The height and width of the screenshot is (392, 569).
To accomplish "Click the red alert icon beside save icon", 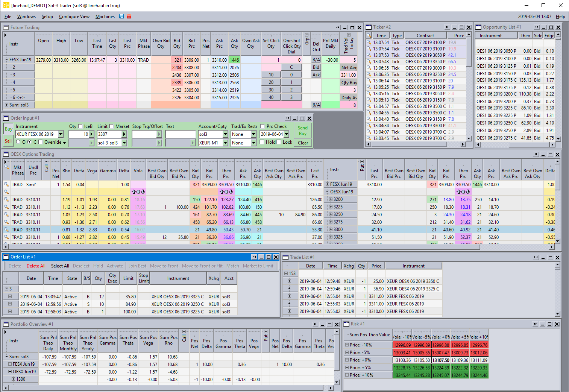I will click(x=129, y=16).
